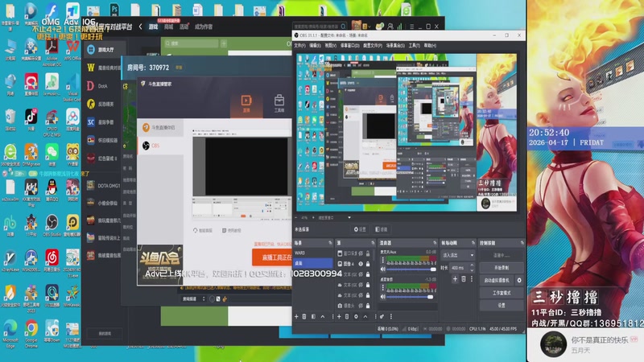The width and height of the screenshot is (644, 362).
Task: Add a transition with plus icon
Action: click(x=455, y=279)
